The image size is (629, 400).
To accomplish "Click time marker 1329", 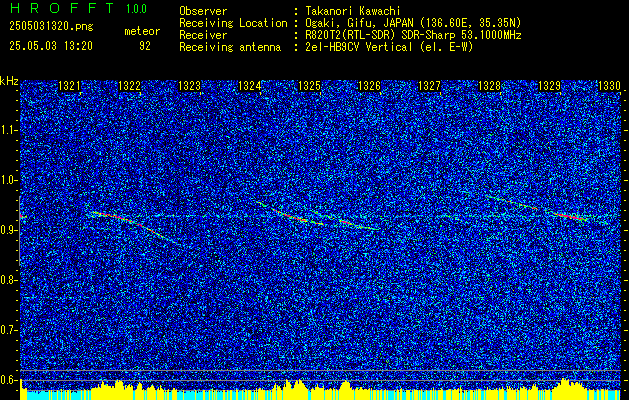I will tap(549, 86).
